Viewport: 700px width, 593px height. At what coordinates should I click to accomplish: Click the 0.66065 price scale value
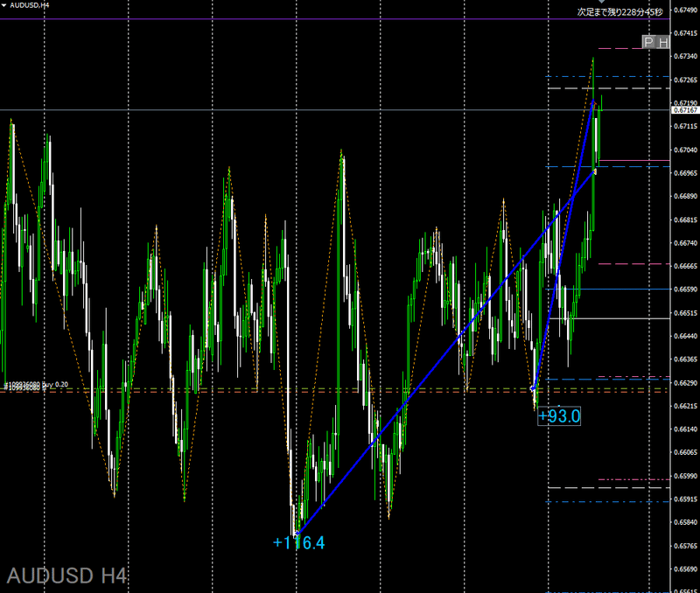coord(685,452)
